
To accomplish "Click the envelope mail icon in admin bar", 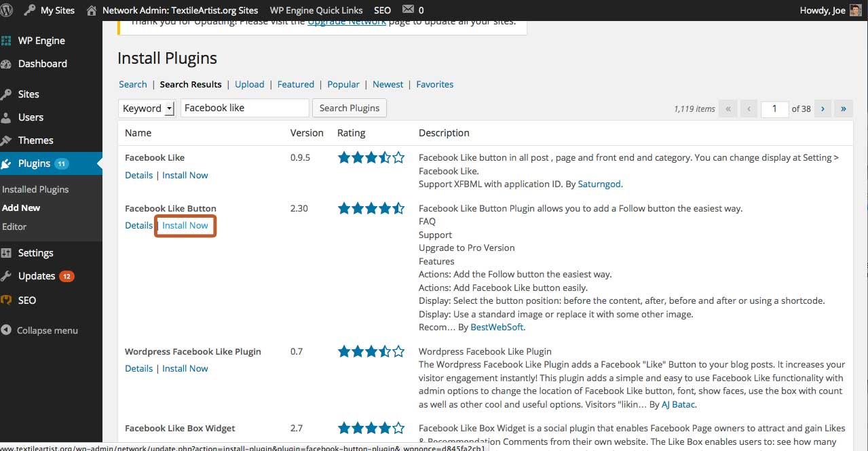I will coord(407,9).
